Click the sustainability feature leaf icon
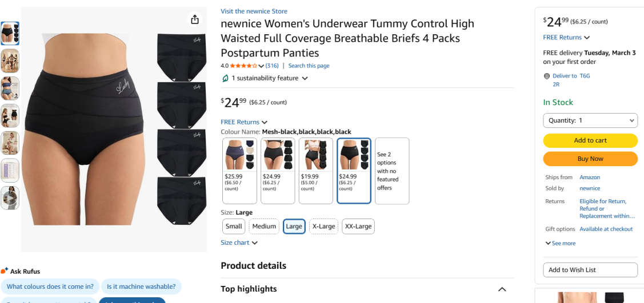This screenshot has width=644, height=303. pos(226,78)
